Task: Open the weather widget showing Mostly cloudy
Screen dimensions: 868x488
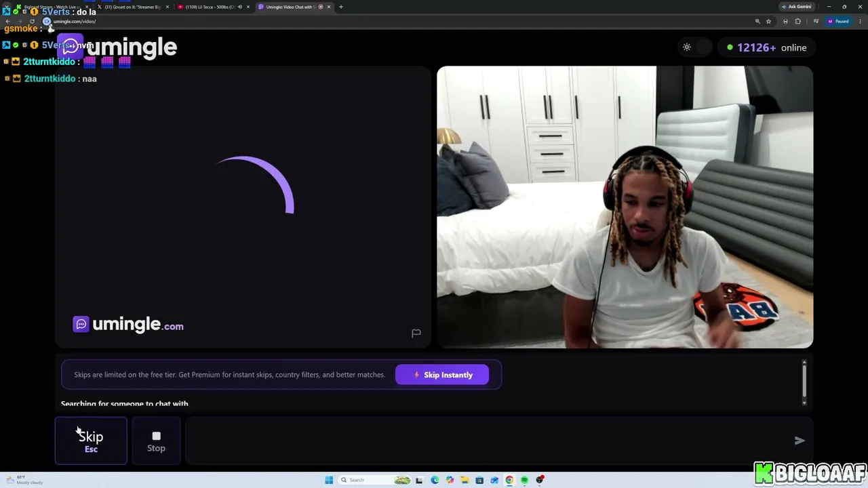Action: 24,480
